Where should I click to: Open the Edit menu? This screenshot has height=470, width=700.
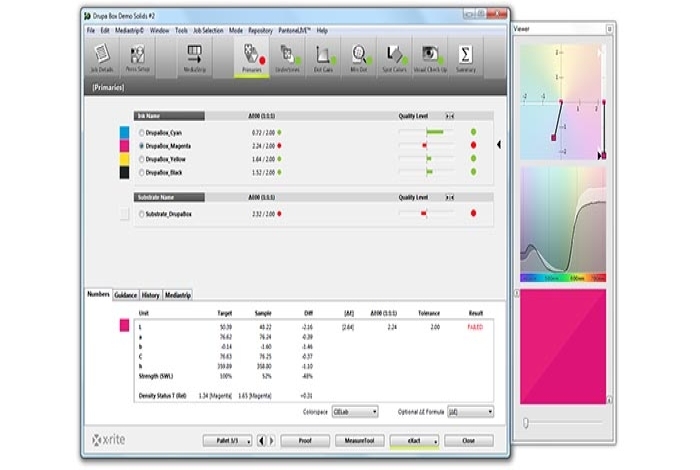[105, 30]
